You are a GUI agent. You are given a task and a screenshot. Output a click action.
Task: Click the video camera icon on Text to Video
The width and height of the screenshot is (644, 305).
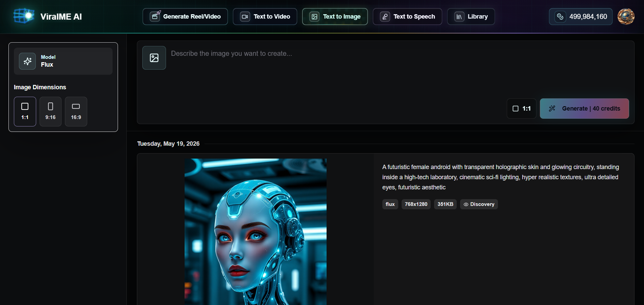[x=245, y=17]
